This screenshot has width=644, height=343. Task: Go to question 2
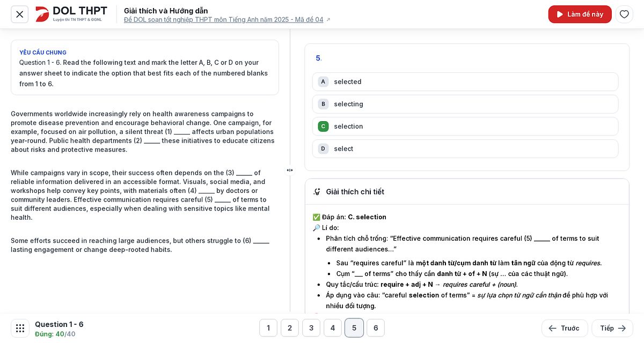(x=290, y=328)
